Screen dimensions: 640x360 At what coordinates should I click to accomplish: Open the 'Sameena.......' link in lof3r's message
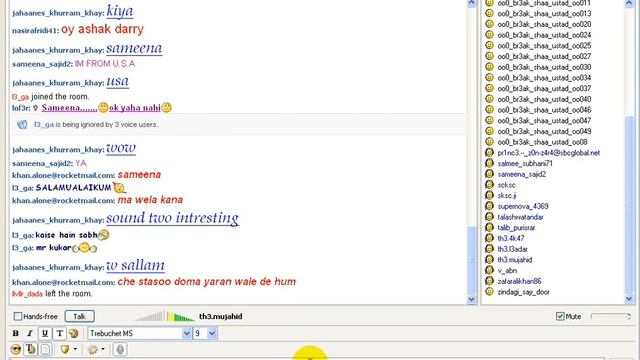(69, 108)
